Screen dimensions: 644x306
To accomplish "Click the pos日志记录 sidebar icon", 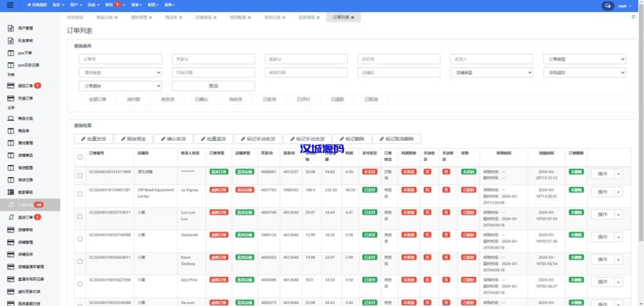I will click(11, 65).
